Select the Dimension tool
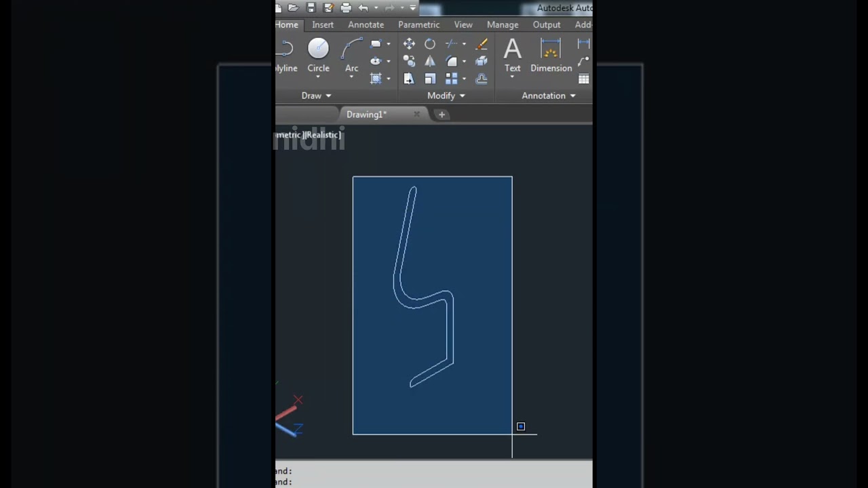 (x=551, y=56)
